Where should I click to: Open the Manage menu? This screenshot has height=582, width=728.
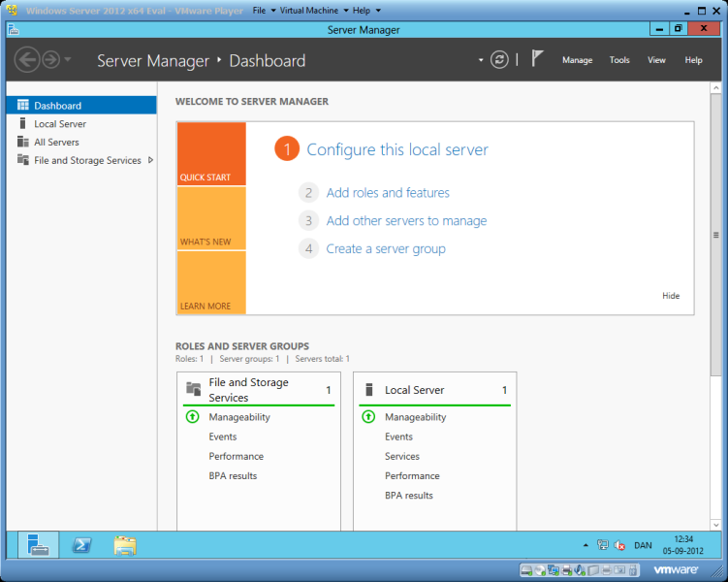pos(577,60)
